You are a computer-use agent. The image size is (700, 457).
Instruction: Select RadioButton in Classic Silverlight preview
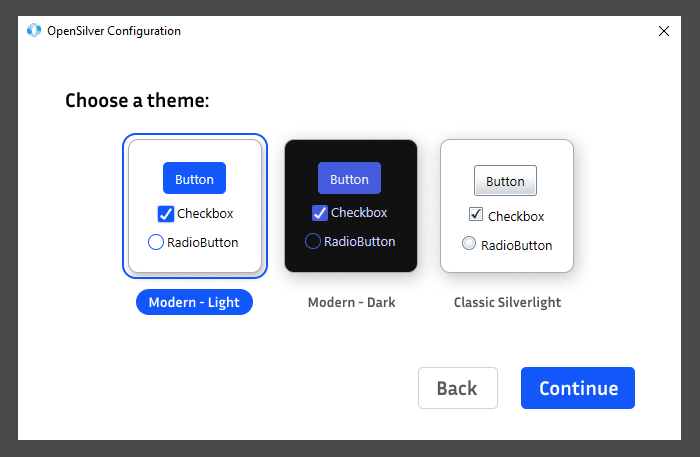point(469,243)
